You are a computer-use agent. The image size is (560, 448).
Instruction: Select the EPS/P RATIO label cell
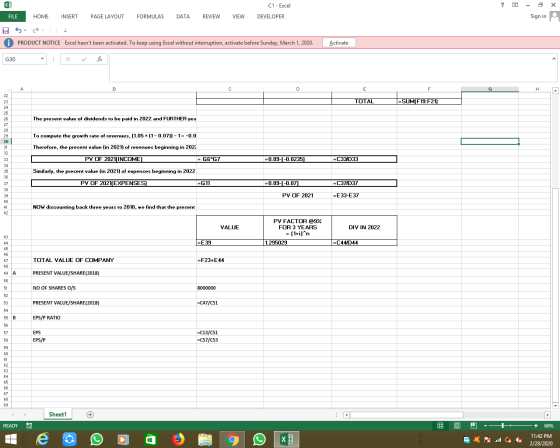(114, 318)
